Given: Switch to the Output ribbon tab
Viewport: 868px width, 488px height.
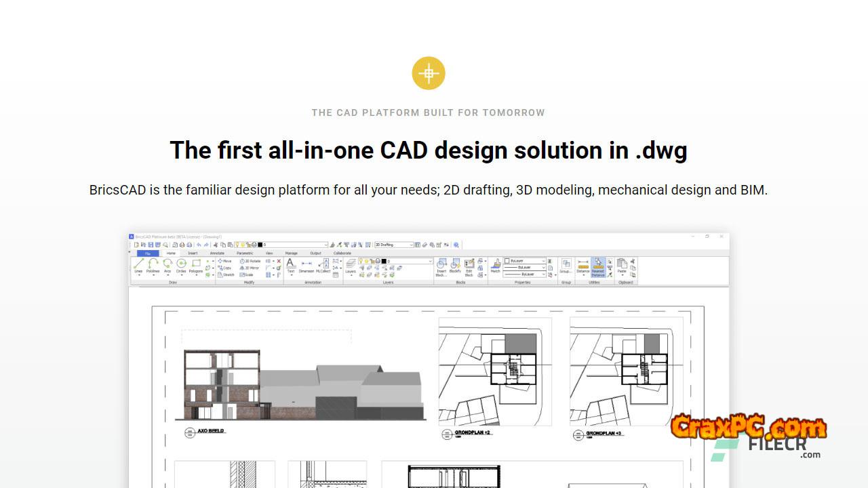Looking at the screenshot, I should pyautogui.click(x=315, y=253).
